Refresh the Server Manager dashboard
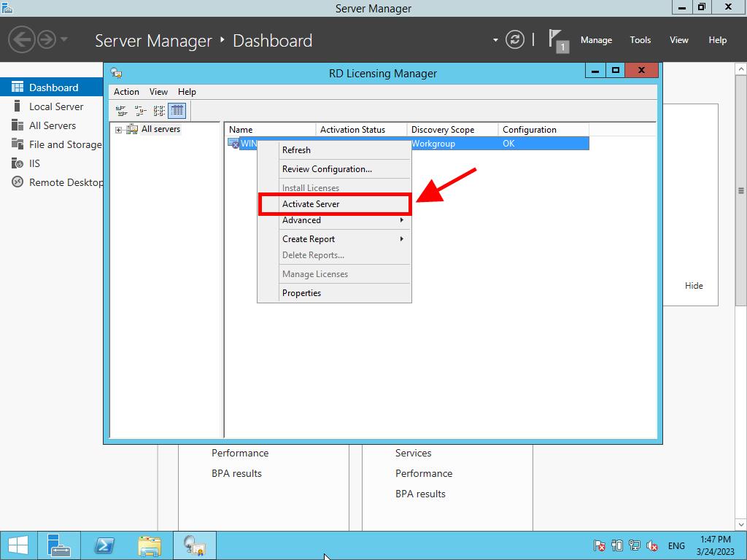The image size is (747, 560). [x=514, y=39]
